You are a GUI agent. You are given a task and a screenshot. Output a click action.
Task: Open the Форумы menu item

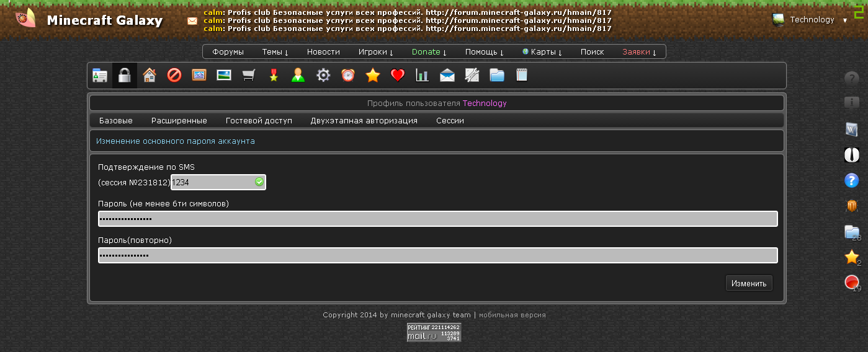click(228, 52)
